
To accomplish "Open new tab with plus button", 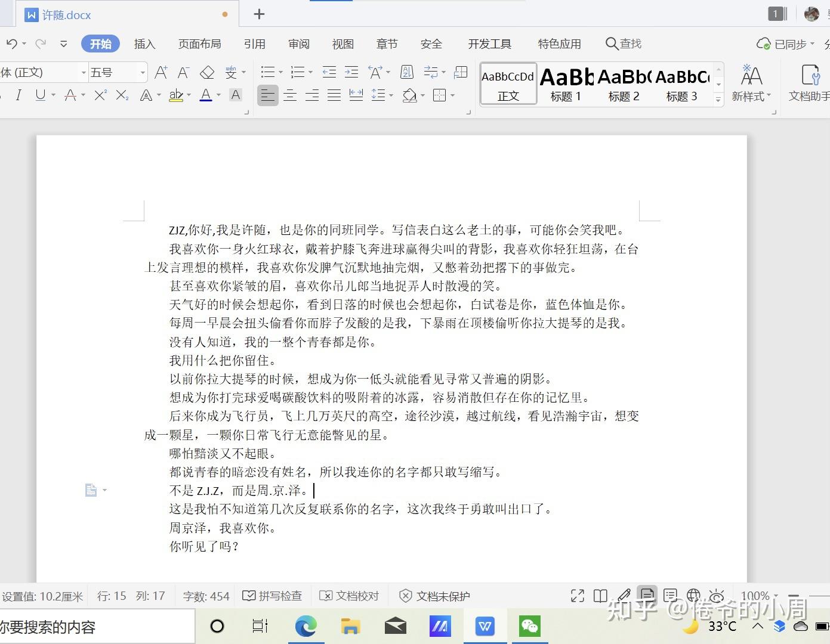I will click(259, 14).
